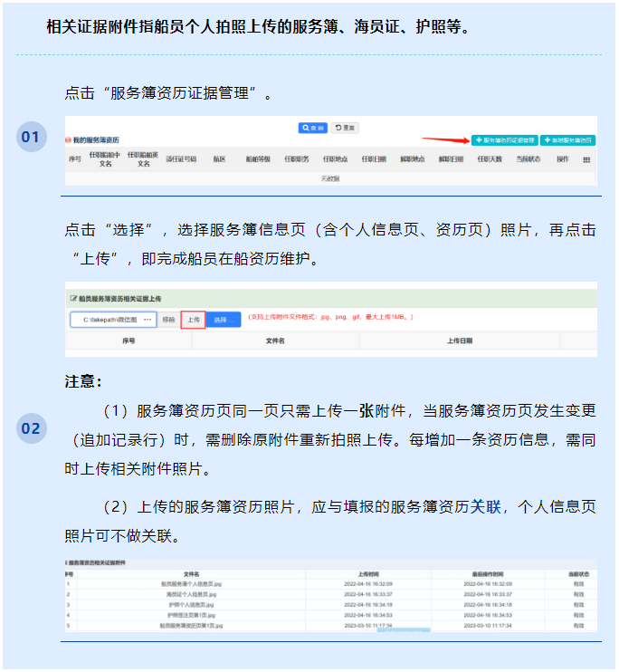Select row 船员服务簿个人信息页.jpg
The image size is (619, 672).
click(191, 584)
